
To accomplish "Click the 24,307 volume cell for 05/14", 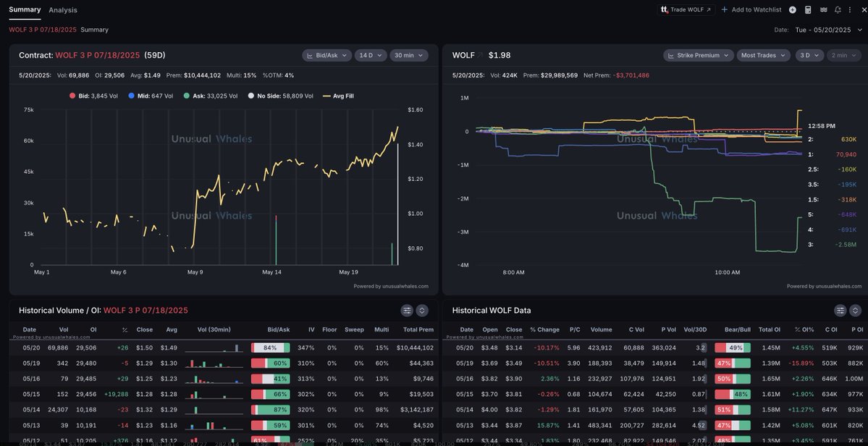I will (x=58, y=410).
